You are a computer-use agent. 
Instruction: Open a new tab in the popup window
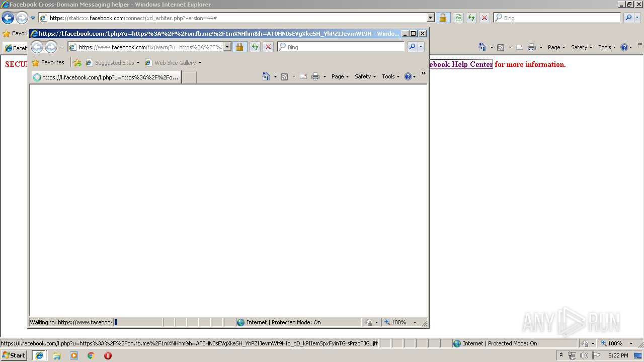(189, 77)
